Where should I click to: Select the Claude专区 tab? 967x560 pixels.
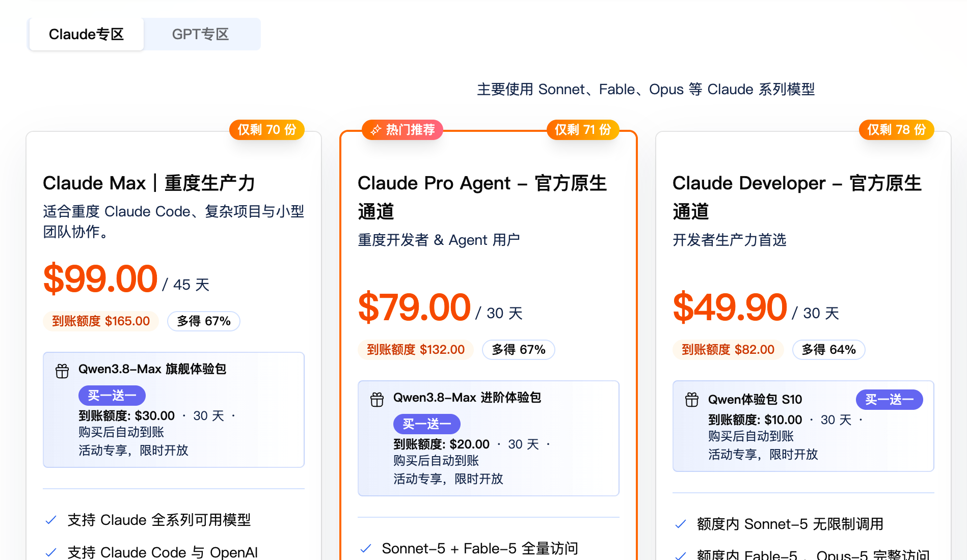(87, 34)
